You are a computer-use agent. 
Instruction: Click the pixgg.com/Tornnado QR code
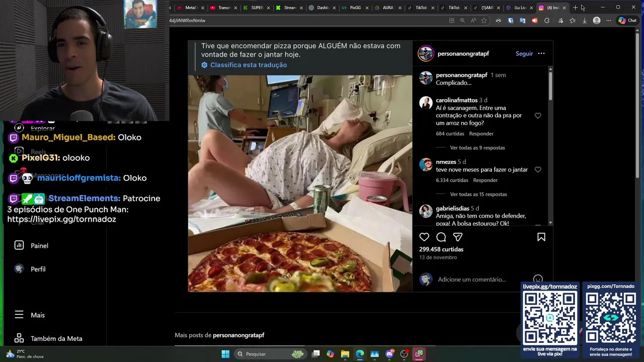[611, 318]
